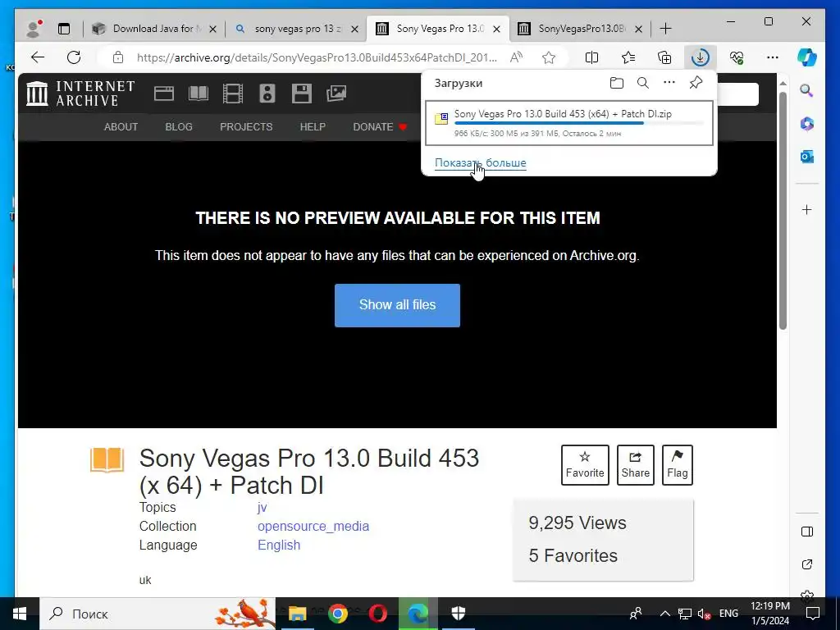Click the site lock icon in address bar
Viewport: 840px width, 630px height.
coord(118,57)
